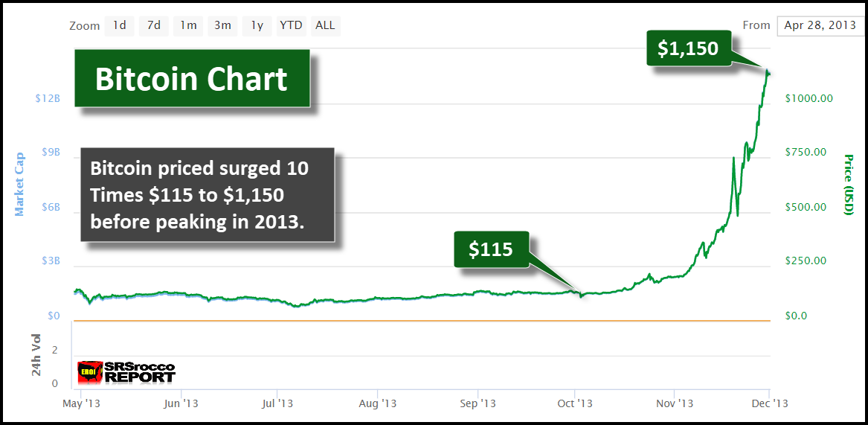The height and width of the screenshot is (425, 868).
Task: Click the $1000.00 price axis tick
Action: [808, 98]
